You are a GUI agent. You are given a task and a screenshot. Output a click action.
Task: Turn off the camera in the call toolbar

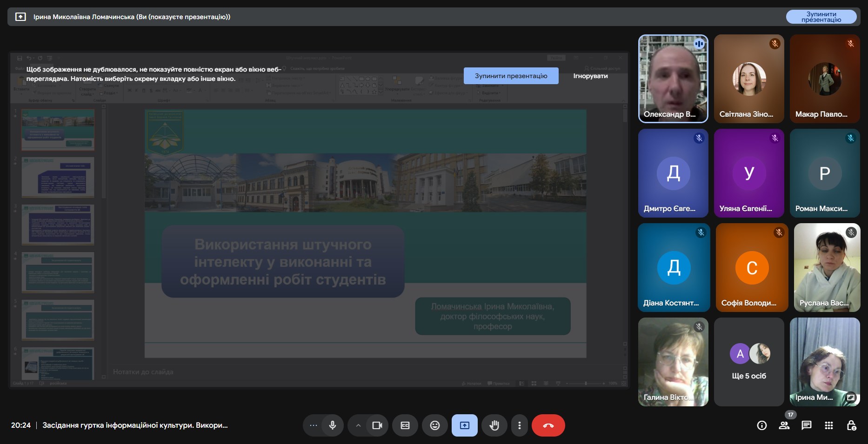pyautogui.click(x=377, y=425)
